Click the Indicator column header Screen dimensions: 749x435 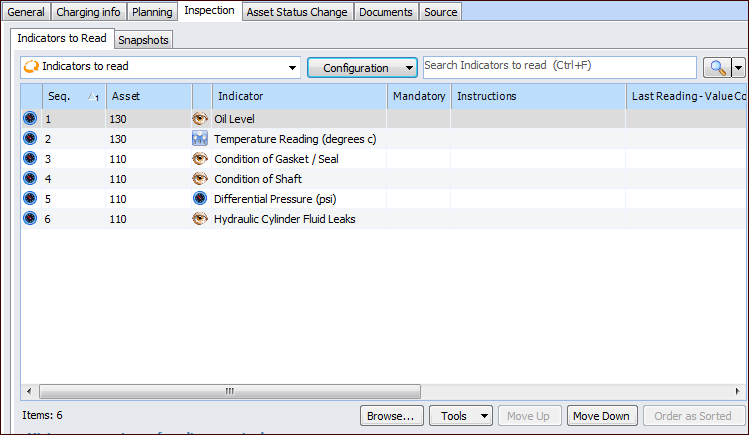pyautogui.click(x=300, y=96)
